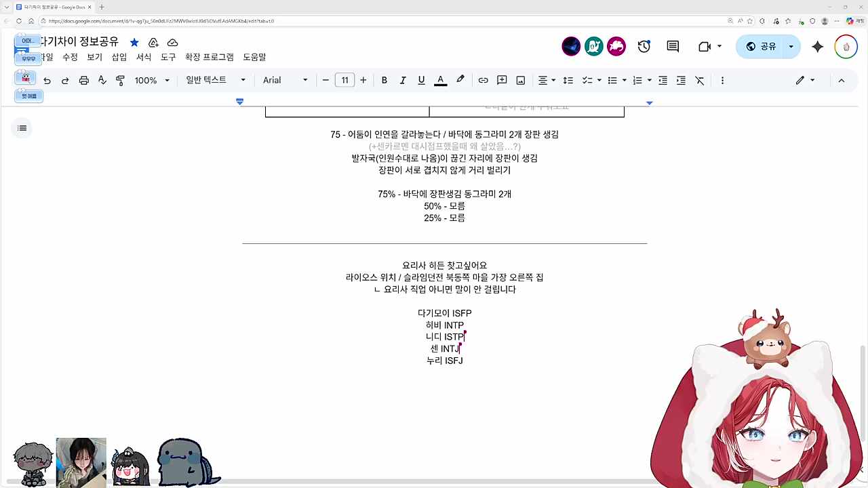The height and width of the screenshot is (488, 868).
Task: Click the font size input field
Action: click(344, 80)
